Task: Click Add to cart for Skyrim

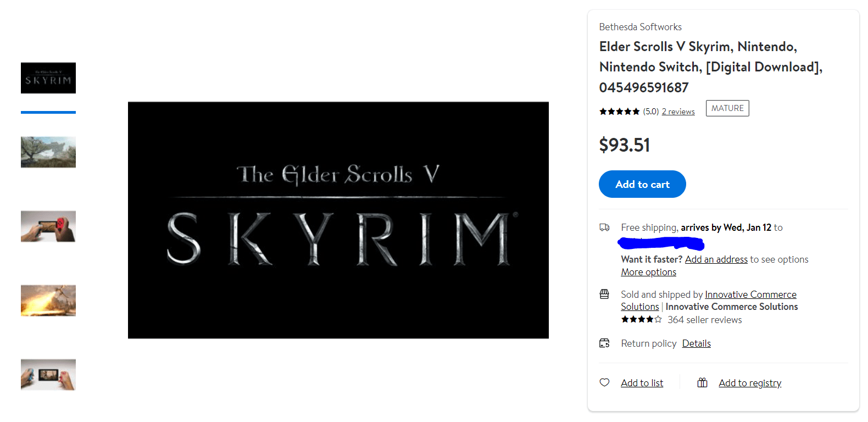Action: (x=642, y=184)
